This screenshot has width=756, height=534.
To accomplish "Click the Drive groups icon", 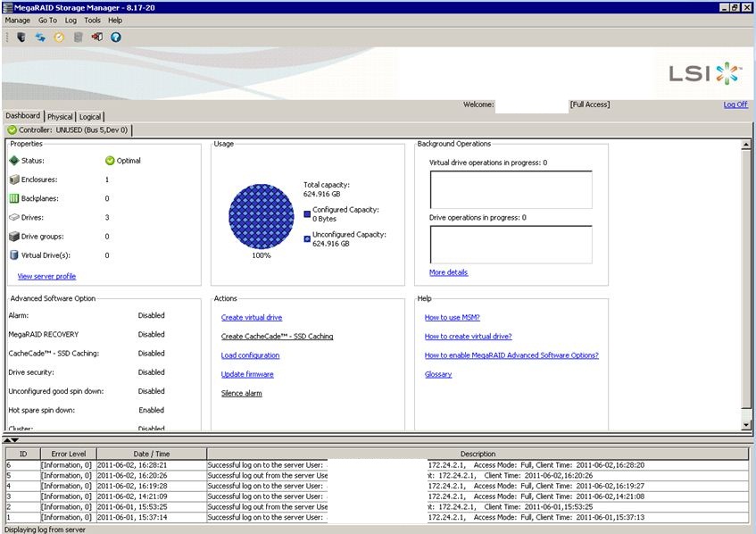I will tap(14, 237).
